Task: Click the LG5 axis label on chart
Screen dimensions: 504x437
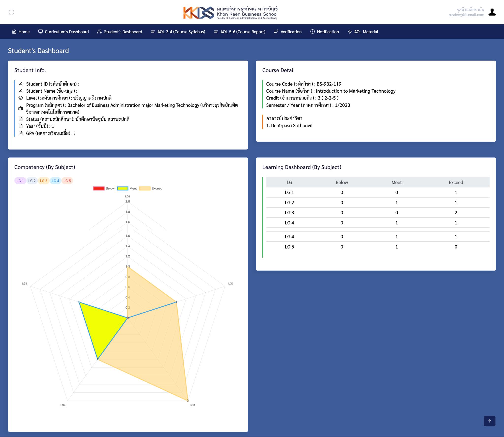Action: [x=24, y=284]
